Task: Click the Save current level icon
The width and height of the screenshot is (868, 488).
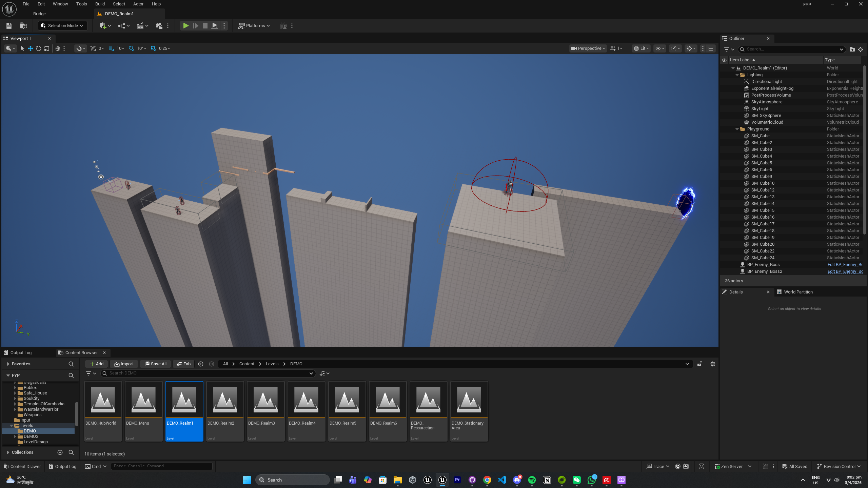Action: point(9,26)
